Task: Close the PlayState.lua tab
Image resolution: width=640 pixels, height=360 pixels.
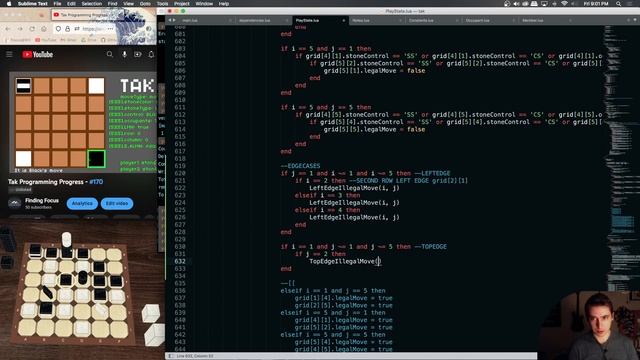Action: [343, 20]
